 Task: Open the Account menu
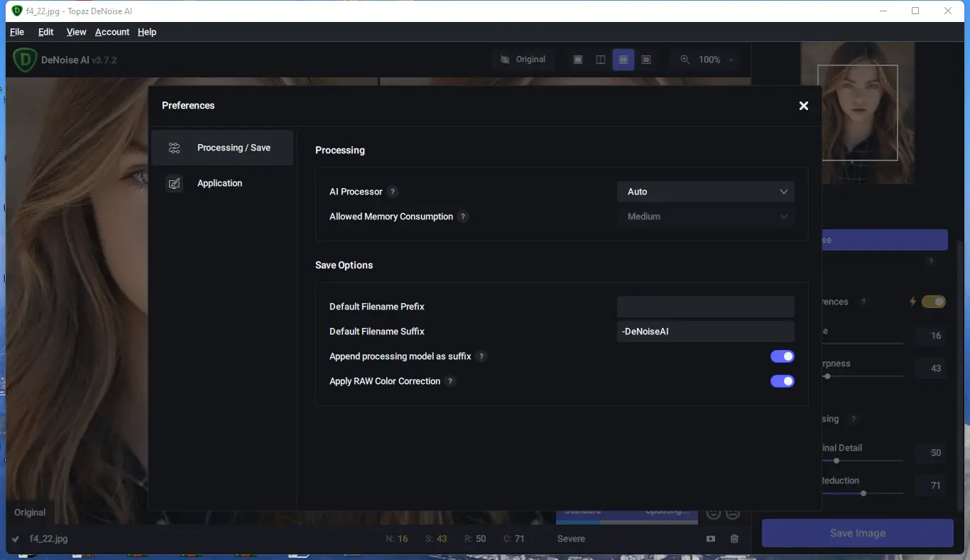[x=112, y=32]
